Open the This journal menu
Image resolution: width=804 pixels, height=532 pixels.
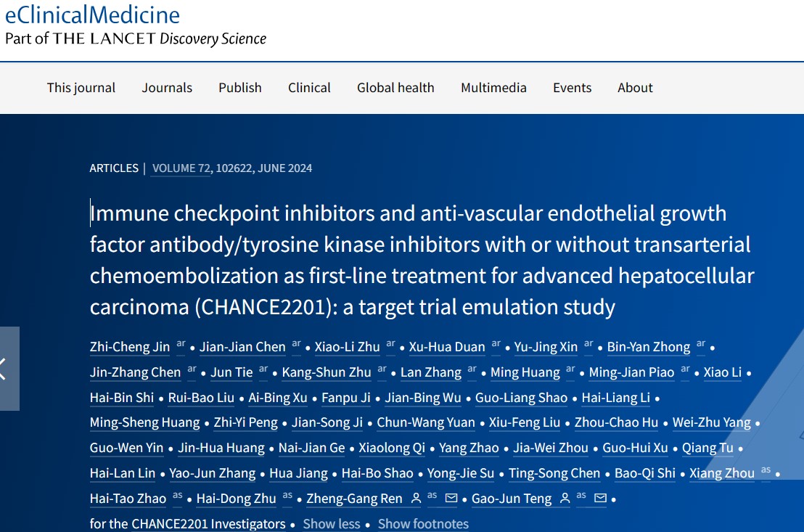click(x=81, y=88)
